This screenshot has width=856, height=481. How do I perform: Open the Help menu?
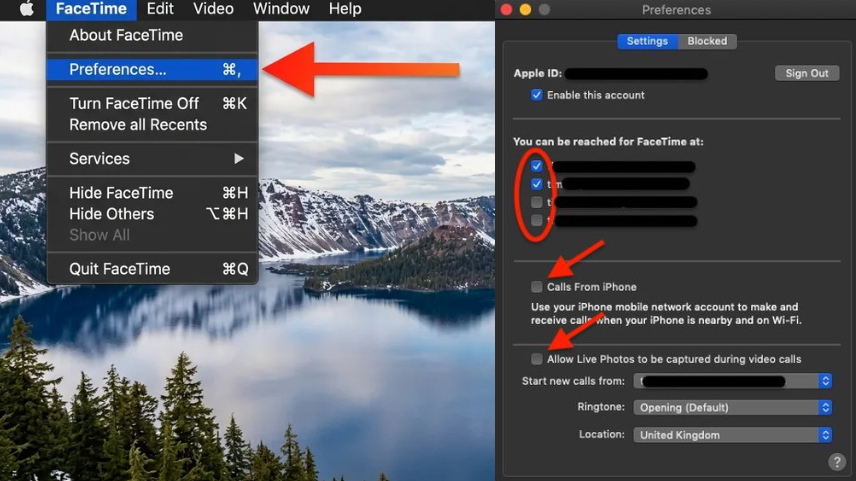[345, 9]
